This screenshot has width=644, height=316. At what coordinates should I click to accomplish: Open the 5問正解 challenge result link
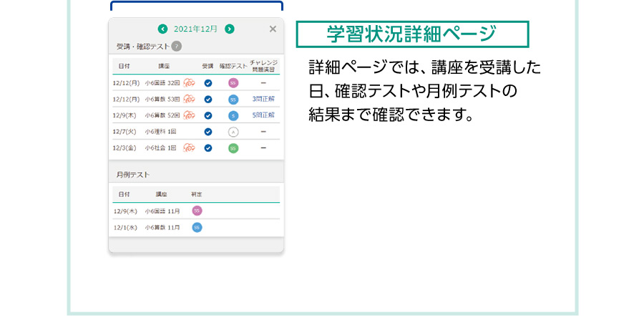click(263, 115)
